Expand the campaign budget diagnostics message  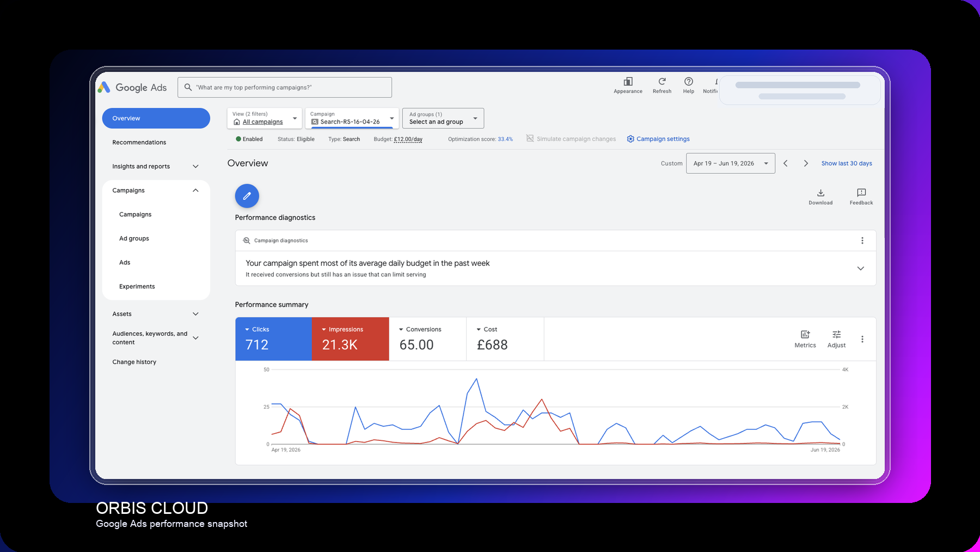click(x=860, y=269)
